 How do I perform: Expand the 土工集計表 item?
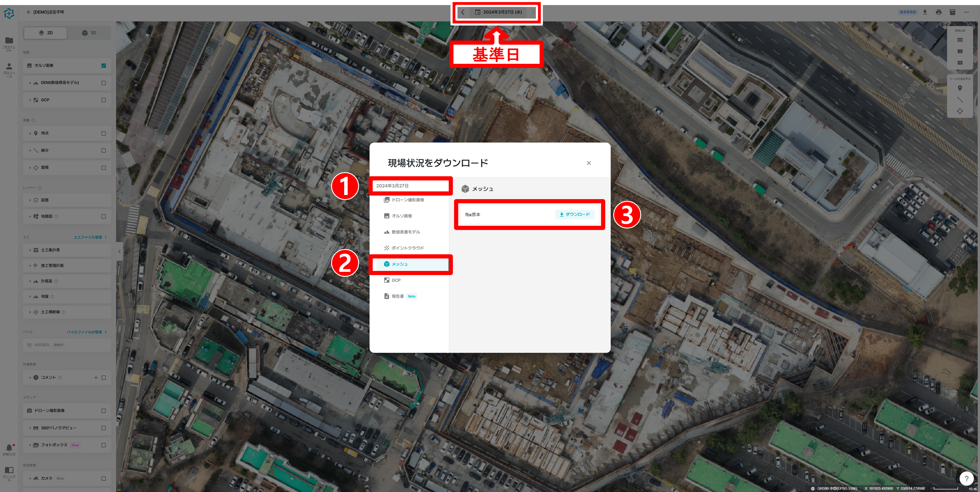30,250
